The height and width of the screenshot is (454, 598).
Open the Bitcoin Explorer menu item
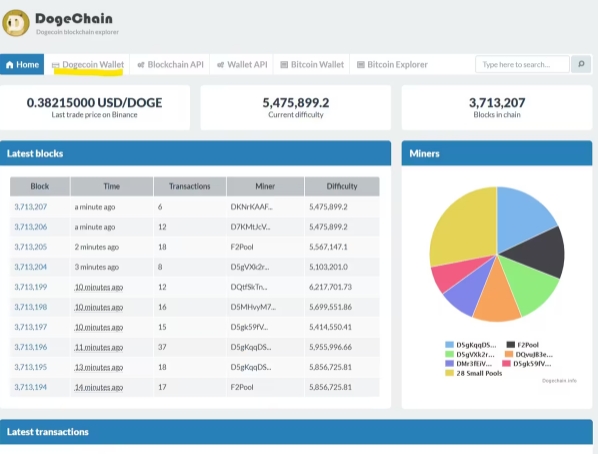(392, 64)
